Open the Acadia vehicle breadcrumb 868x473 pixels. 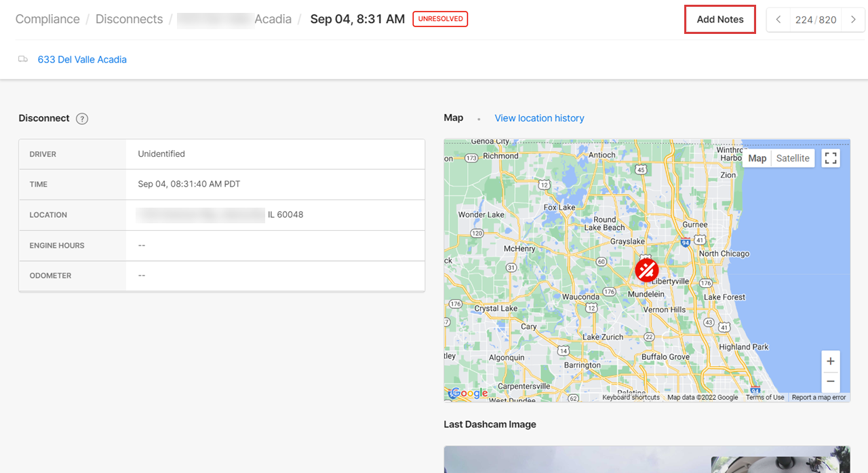[234, 19]
